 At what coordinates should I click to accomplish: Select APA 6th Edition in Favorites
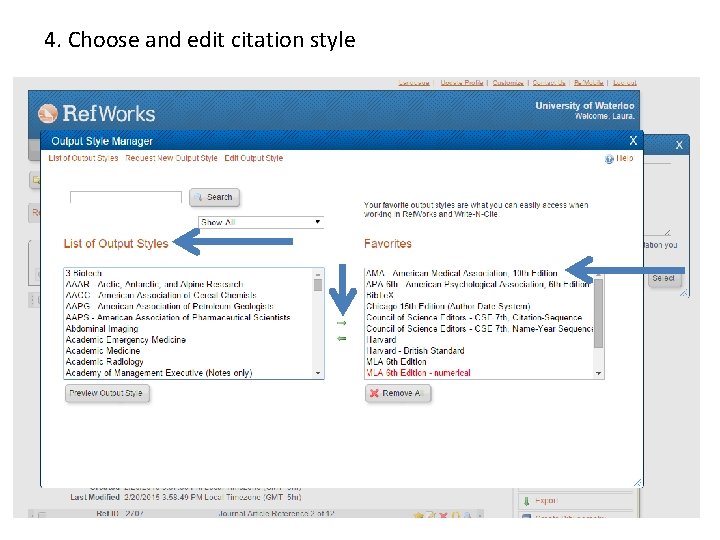point(477,284)
